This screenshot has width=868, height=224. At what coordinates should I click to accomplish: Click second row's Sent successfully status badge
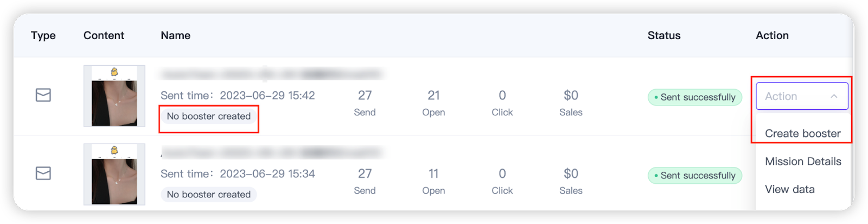pyautogui.click(x=695, y=176)
